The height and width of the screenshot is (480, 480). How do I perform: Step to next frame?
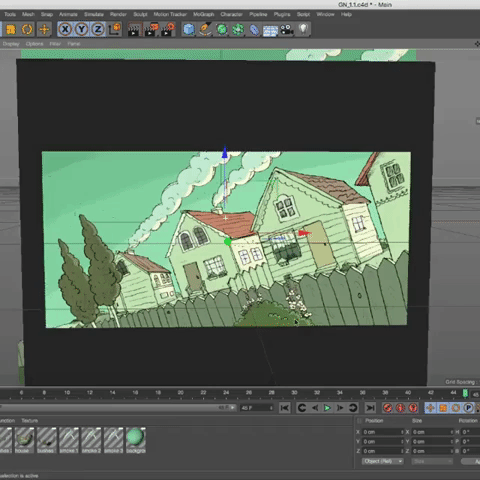(340, 408)
